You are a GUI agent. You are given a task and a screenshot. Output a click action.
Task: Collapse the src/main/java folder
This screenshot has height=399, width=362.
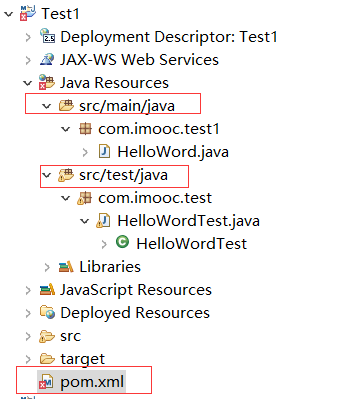point(46,106)
